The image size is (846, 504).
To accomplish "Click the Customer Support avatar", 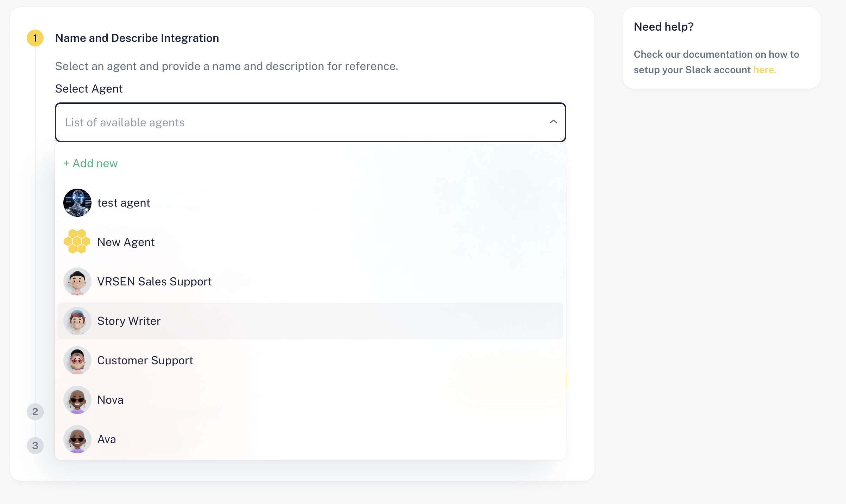I will (x=77, y=360).
